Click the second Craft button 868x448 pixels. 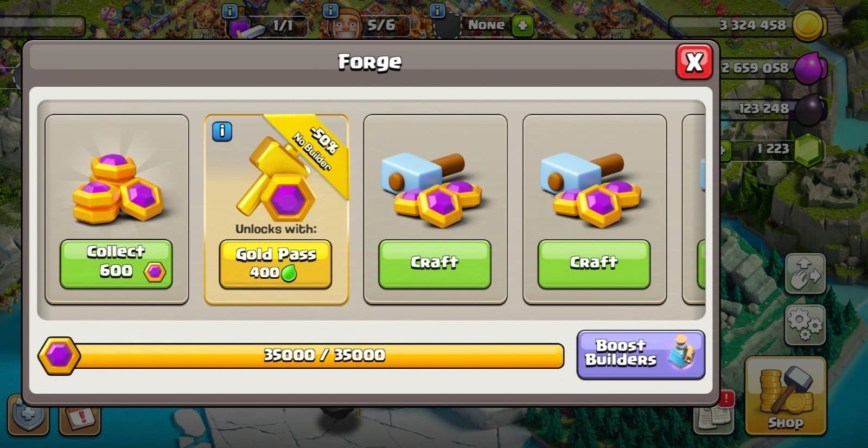(x=594, y=264)
